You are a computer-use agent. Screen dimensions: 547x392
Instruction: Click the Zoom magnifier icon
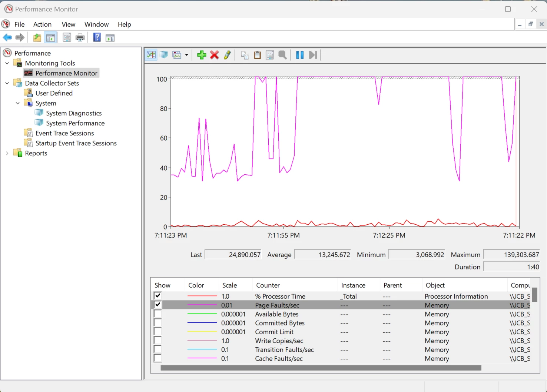(283, 55)
